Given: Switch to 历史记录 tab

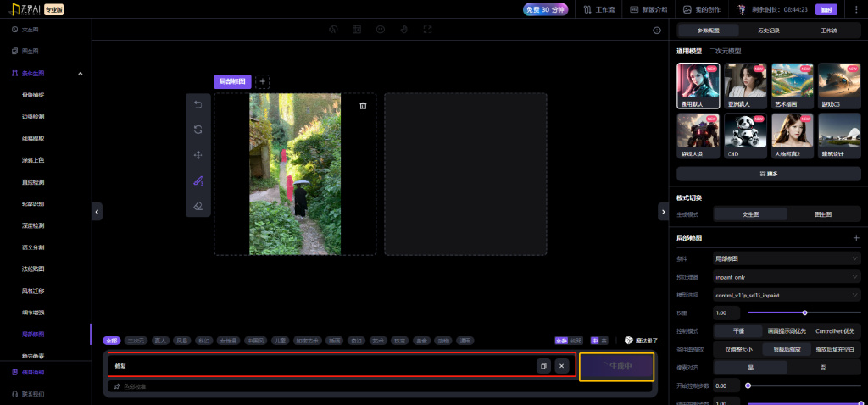Looking at the screenshot, I should pyautogui.click(x=769, y=31).
